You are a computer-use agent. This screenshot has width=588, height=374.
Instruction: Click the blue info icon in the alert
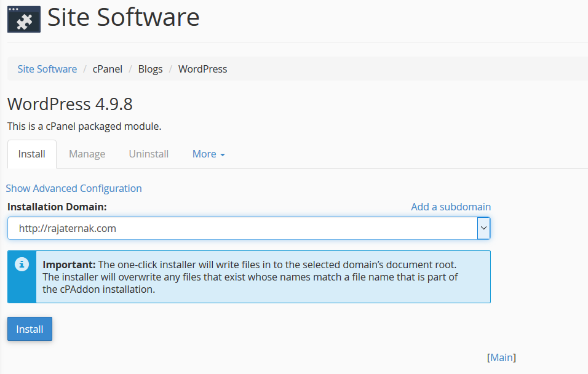coord(22,265)
